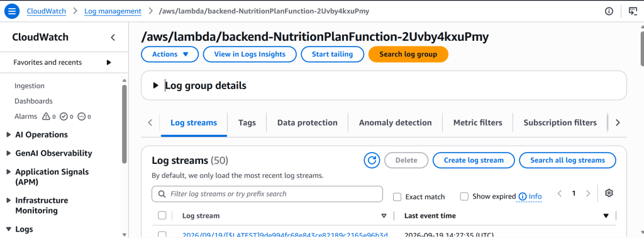This screenshot has width=644, height=238.
Task: Open the Actions dropdown
Action: click(170, 54)
